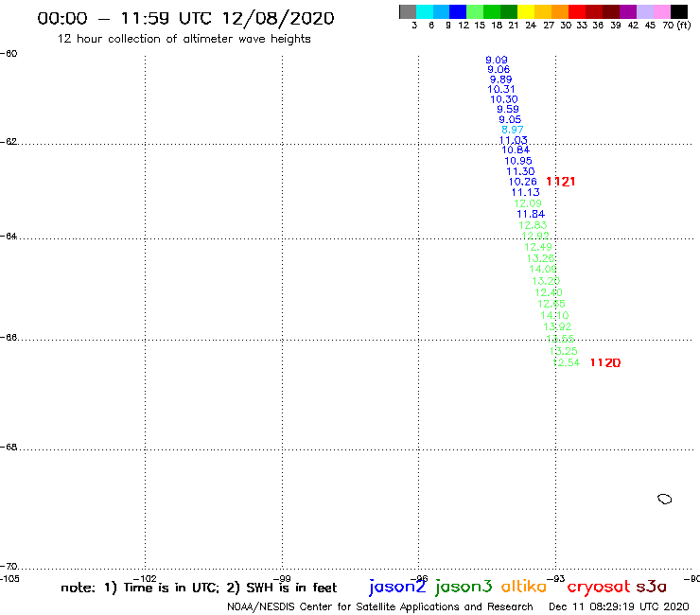
Task: Click the 12.54 wave height value
Action: click(x=566, y=362)
